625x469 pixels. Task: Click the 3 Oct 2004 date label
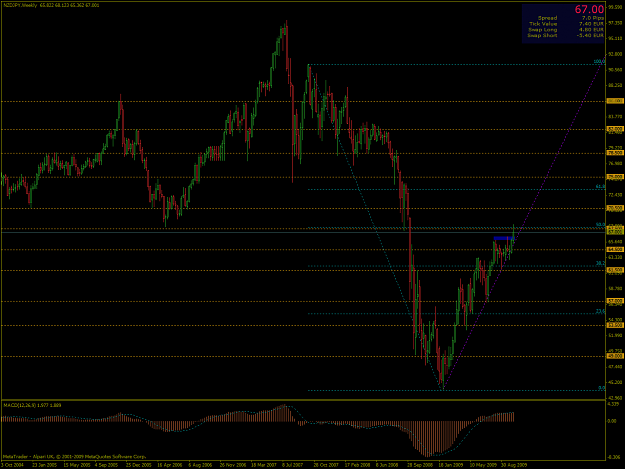point(13,465)
